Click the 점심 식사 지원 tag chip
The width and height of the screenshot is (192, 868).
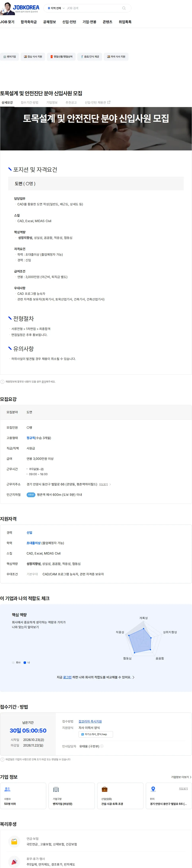[33, 57]
